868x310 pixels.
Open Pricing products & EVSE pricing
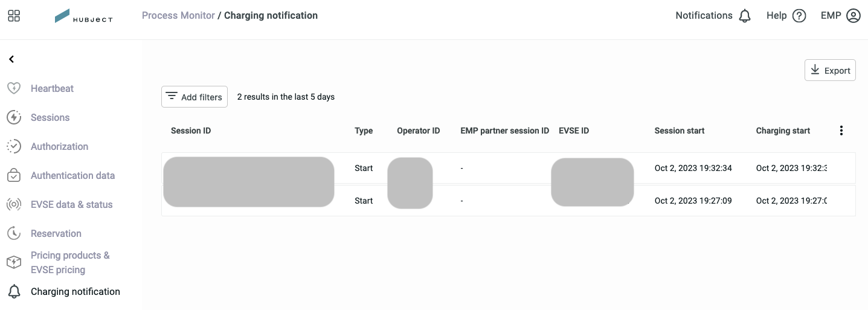pos(70,262)
